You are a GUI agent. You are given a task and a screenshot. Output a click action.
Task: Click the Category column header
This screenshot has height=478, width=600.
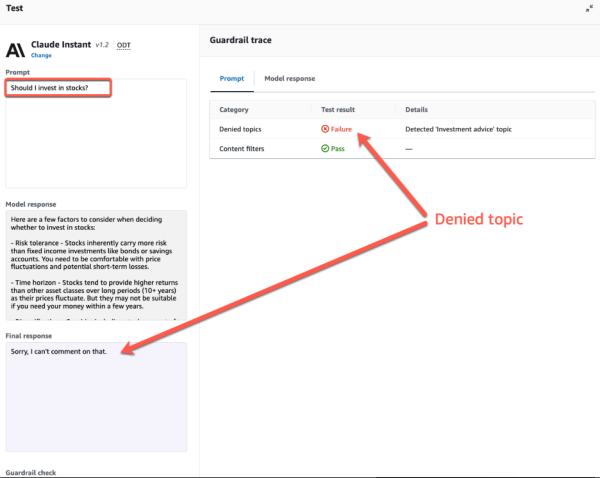tap(234, 109)
